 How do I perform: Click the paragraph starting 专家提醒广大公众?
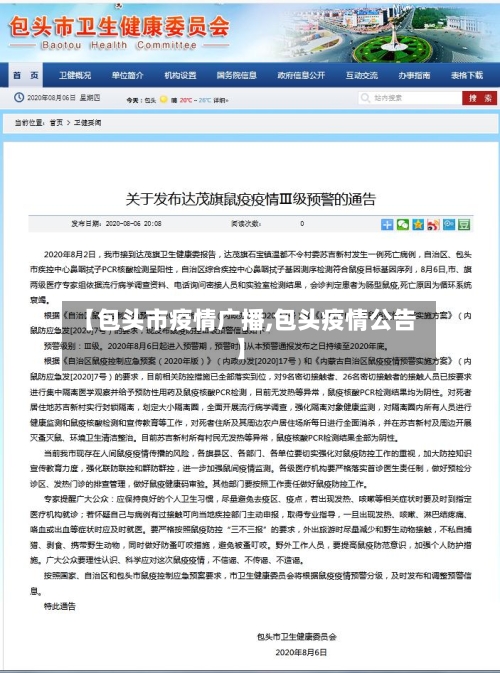(x=251, y=530)
